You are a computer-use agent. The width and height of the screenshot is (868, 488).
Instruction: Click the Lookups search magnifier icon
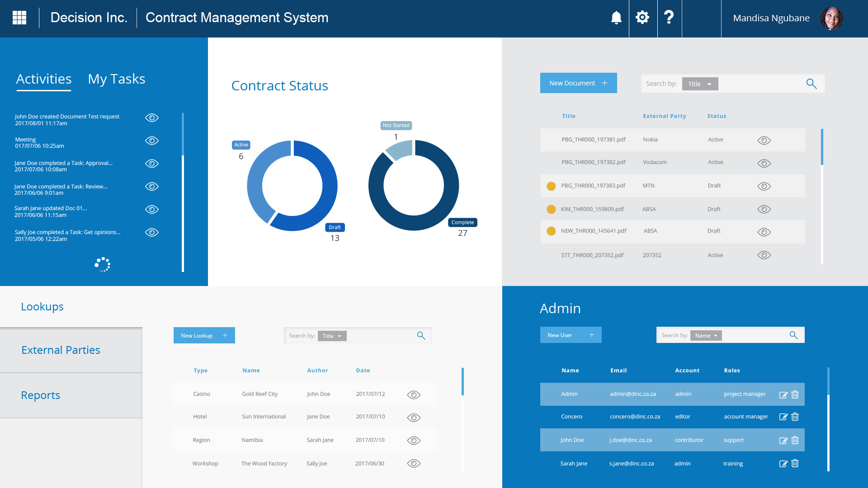(421, 336)
